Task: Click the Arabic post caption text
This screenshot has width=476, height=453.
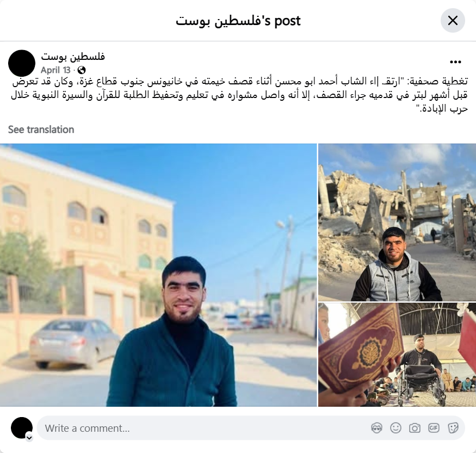Action: [x=239, y=95]
